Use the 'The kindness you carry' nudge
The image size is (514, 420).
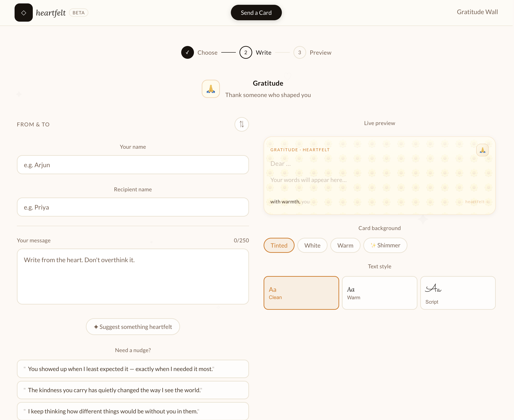(133, 390)
